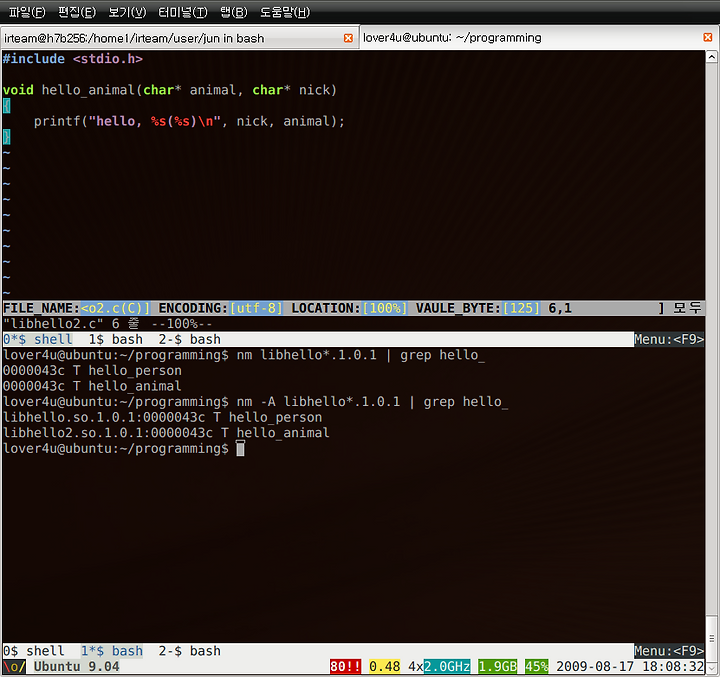
Task: Click the active shell prompt cursor
Action: coord(241,449)
